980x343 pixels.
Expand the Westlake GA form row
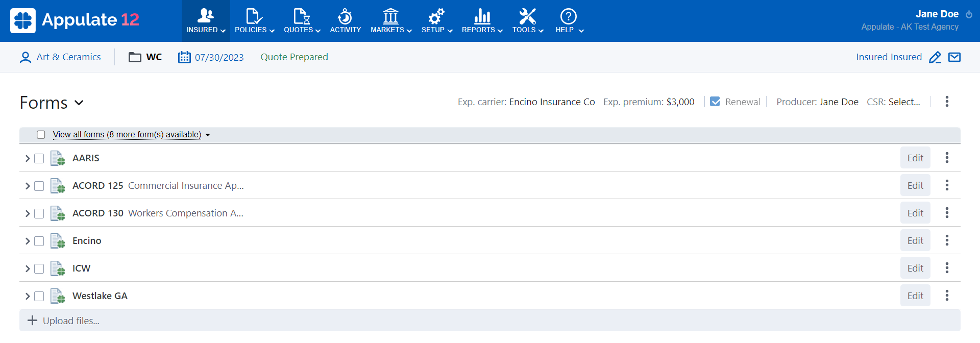coord(28,297)
